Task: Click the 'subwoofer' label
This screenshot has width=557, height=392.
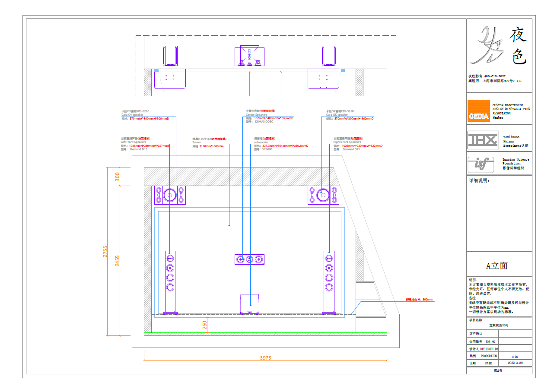Action: (x=261, y=142)
